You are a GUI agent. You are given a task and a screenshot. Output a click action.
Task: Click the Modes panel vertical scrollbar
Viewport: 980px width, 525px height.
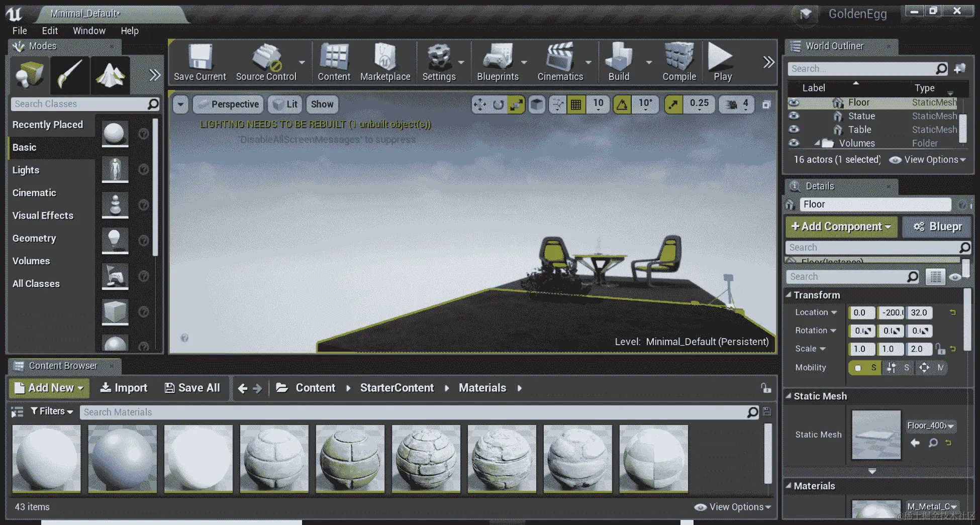pos(155,187)
